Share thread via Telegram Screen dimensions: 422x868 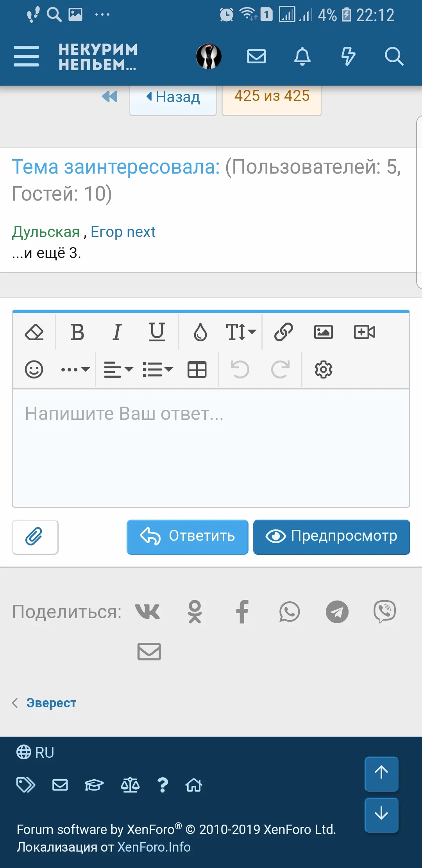[x=337, y=612]
